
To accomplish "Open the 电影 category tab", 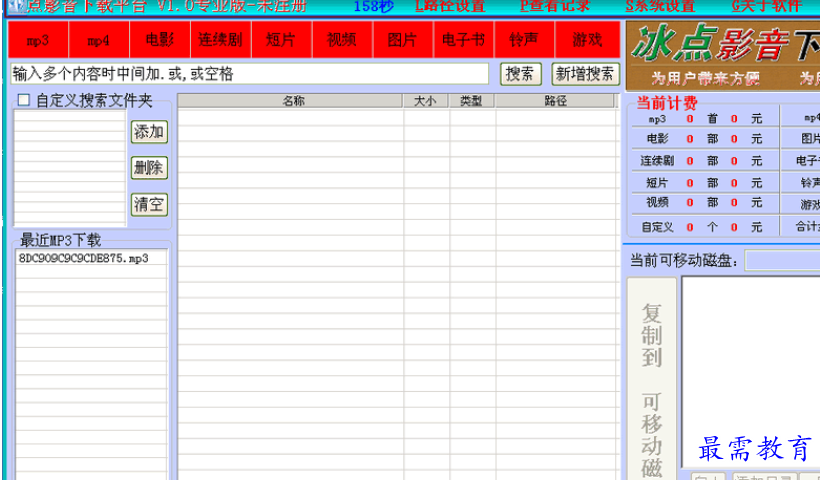I will (x=160, y=40).
